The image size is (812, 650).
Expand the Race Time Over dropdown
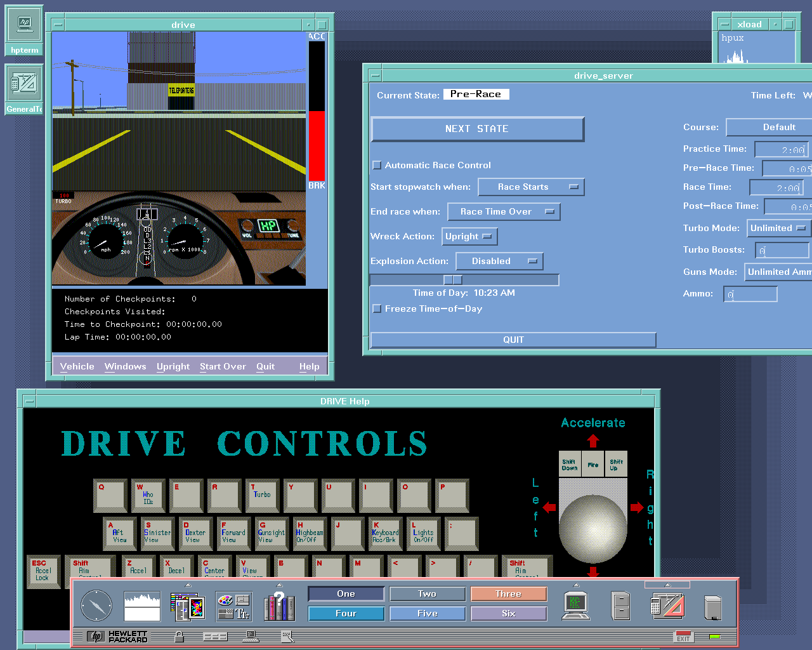tap(504, 211)
